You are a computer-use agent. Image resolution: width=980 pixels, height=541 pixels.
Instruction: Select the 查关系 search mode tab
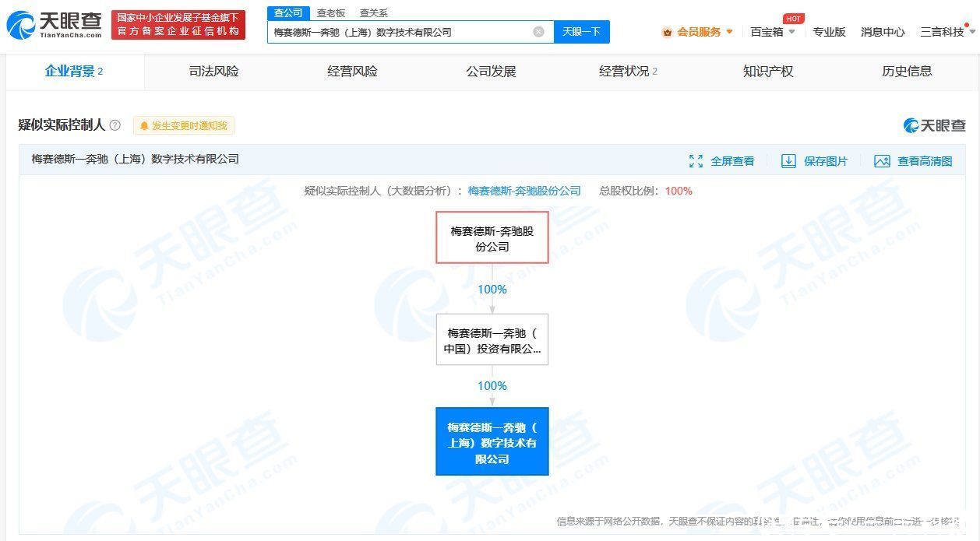(373, 13)
